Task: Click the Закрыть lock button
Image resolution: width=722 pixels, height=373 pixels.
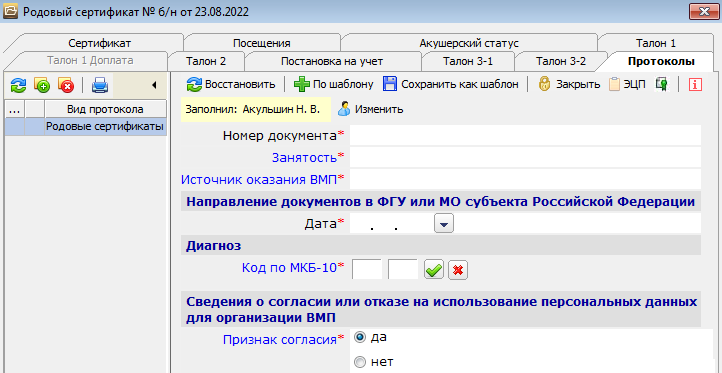Action: coord(569,84)
